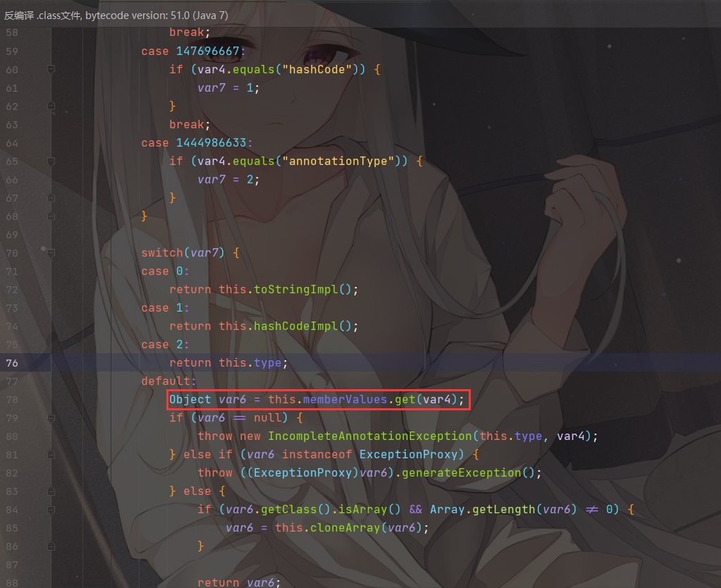Collapse the isArray if block at line 84
Image resolution: width=721 pixels, height=588 pixels.
[x=51, y=510]
